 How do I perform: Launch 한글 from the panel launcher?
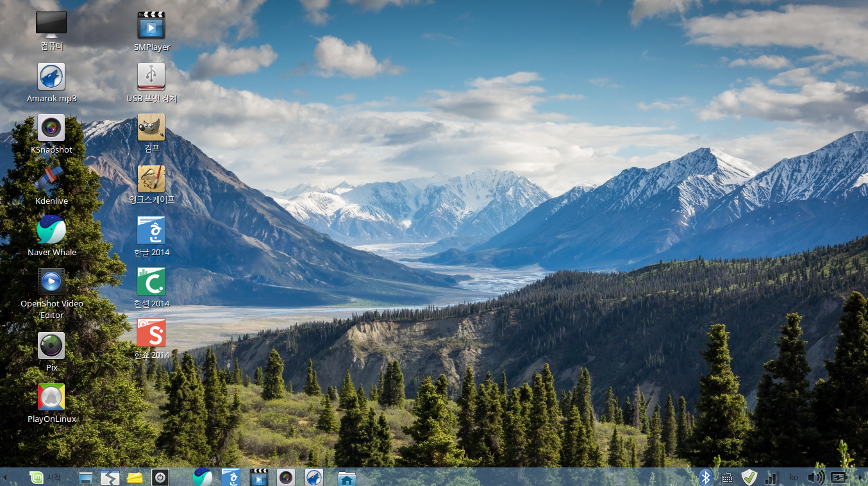[230, 477]
